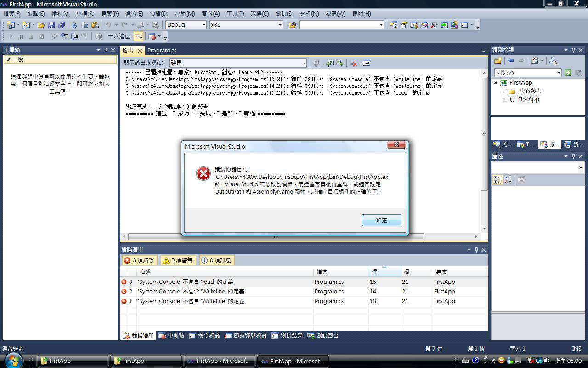Image resolution: width=588 pixels, height=368 pixels.
Task: Click the Class View New Folder icon
Action: [x=498, y=61]
